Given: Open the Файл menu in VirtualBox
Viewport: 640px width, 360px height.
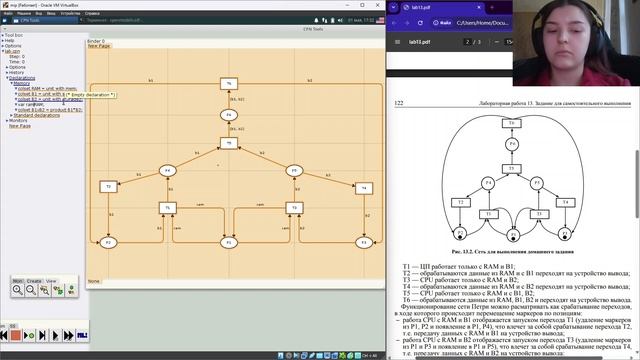Looking at the screenshot, I should 8,13.
